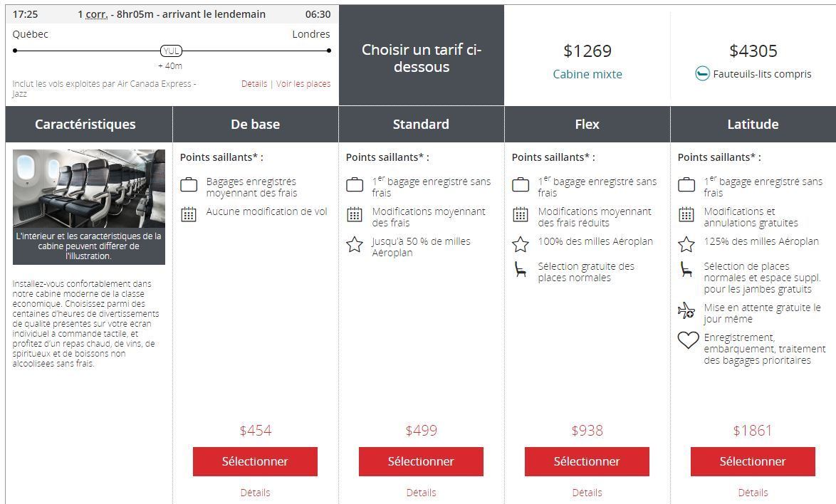The height and width of the screenshot is (504, 836).
Task: Choose the $4305 Fauteuils-lits compris tab
Action: tap(753, 55)
